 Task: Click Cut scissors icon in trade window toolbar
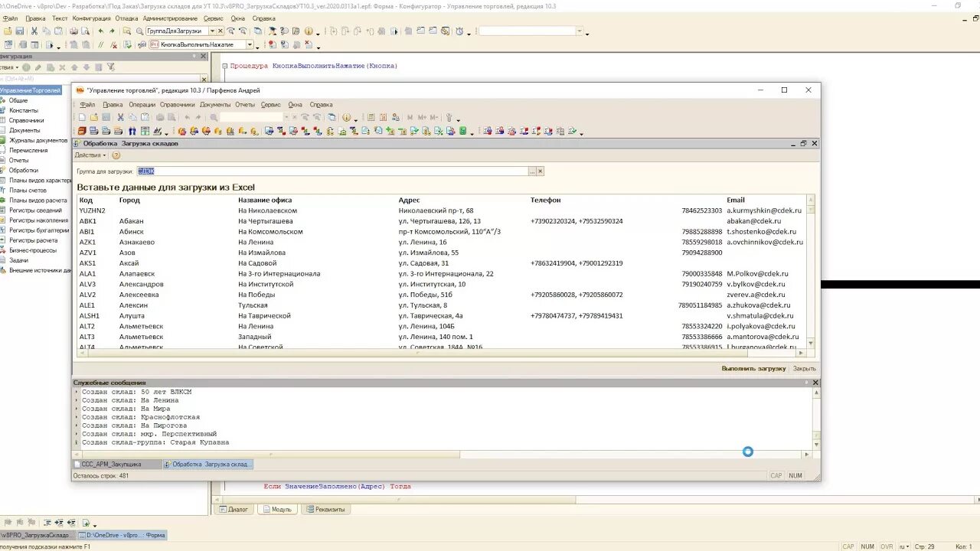click(x=120, y=117)
